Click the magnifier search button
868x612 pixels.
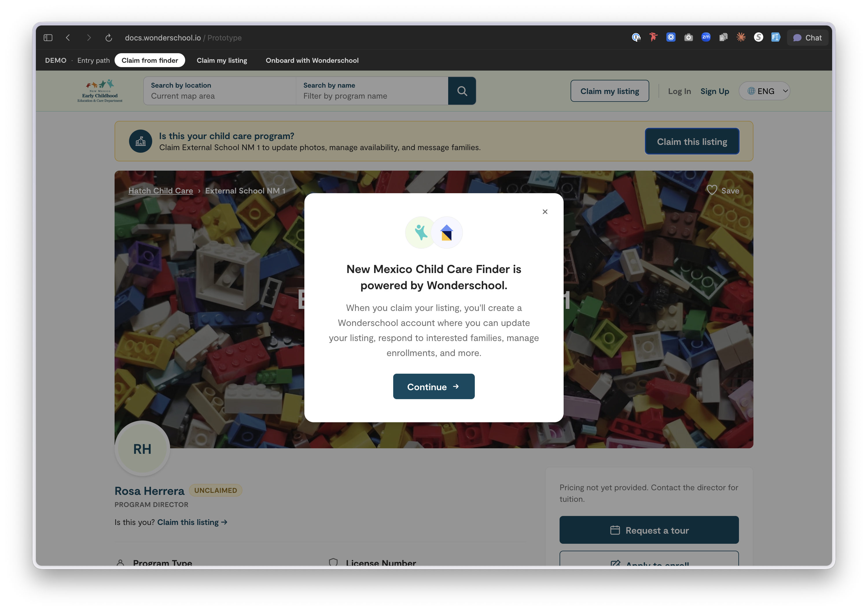pyautogui.click(x=462, y=91)
